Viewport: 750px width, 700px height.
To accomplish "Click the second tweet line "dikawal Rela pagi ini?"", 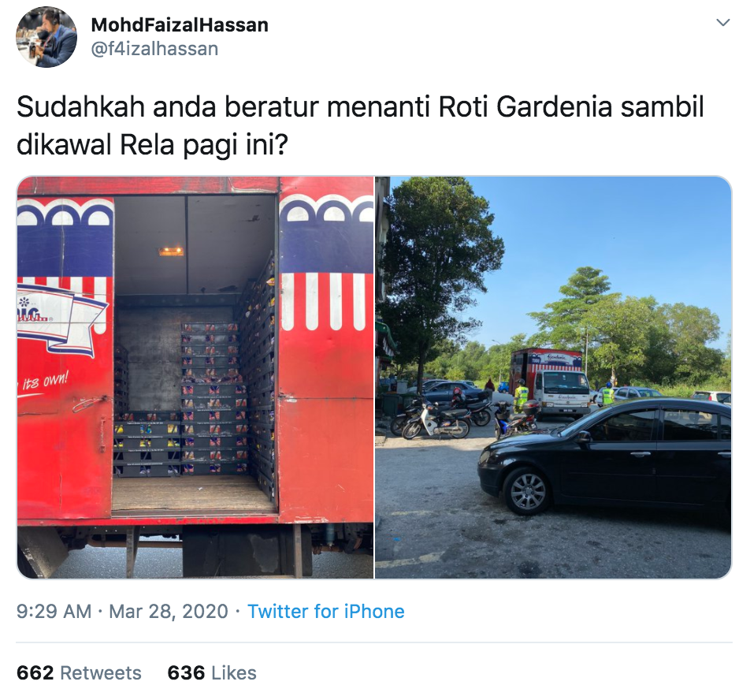I will pyautogui.click(x=152, y=144).
